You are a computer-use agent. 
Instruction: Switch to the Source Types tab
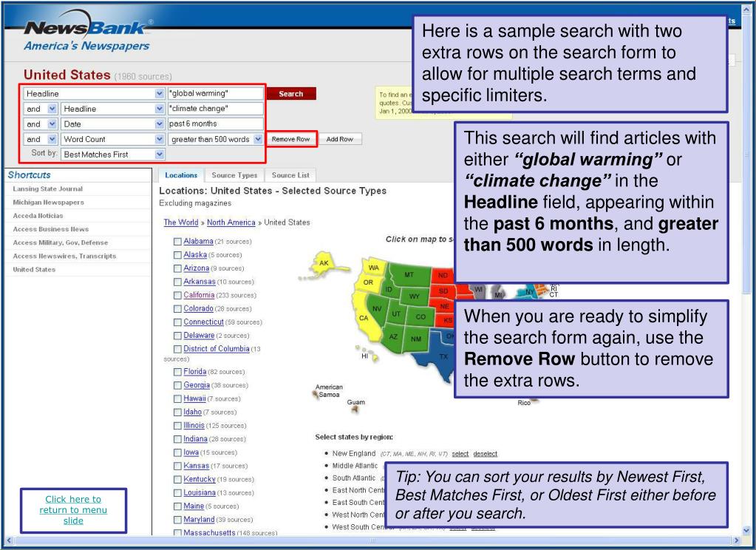point(234,175)
